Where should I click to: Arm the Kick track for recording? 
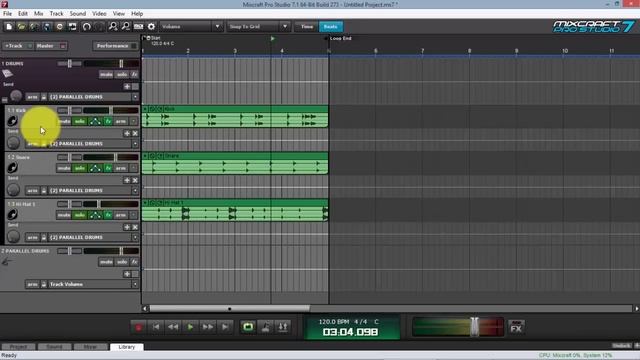click(x=121, y=121)
